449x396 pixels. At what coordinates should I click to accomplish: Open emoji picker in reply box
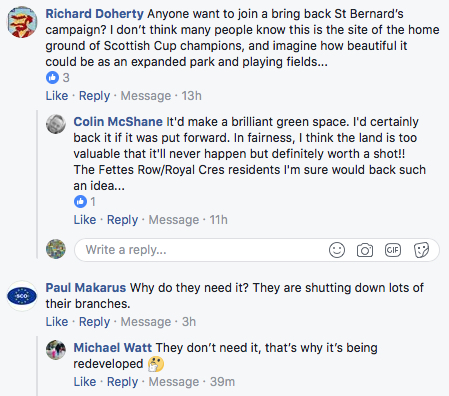tap(337, 250)
